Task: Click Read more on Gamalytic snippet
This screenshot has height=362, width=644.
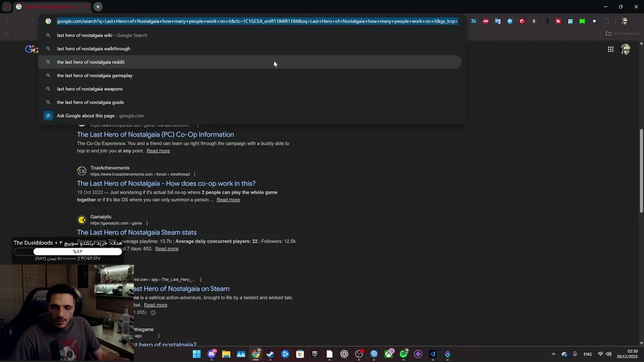Action: click(167, 248)
